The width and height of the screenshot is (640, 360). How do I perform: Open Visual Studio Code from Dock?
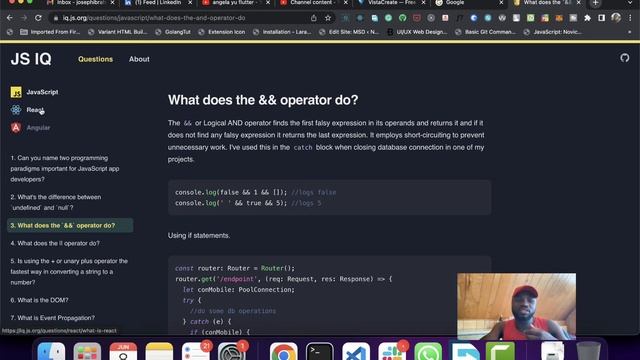click(x=356, y=352)
